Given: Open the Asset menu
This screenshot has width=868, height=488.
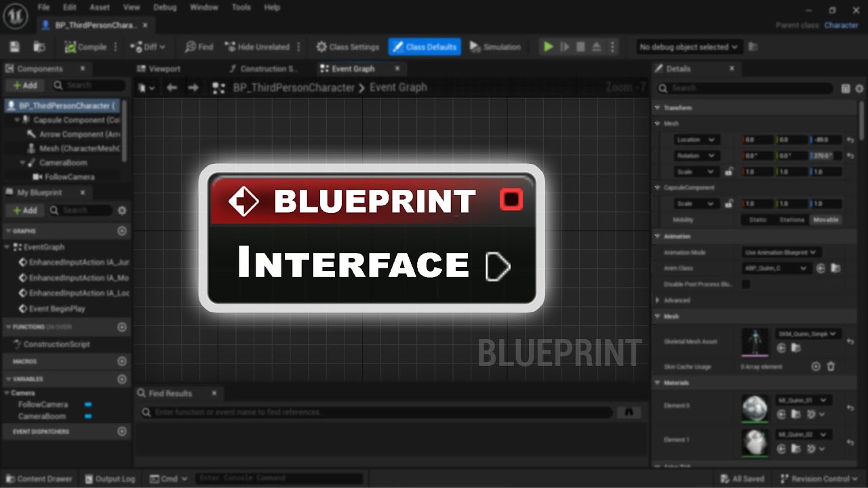Looking at the screenshot, I should [x=100, y=7].
